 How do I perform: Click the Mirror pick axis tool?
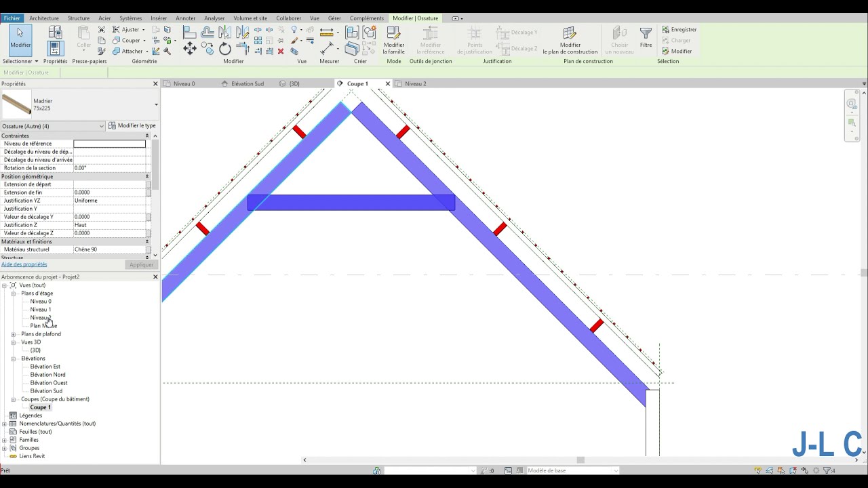[x=225, y=32]
